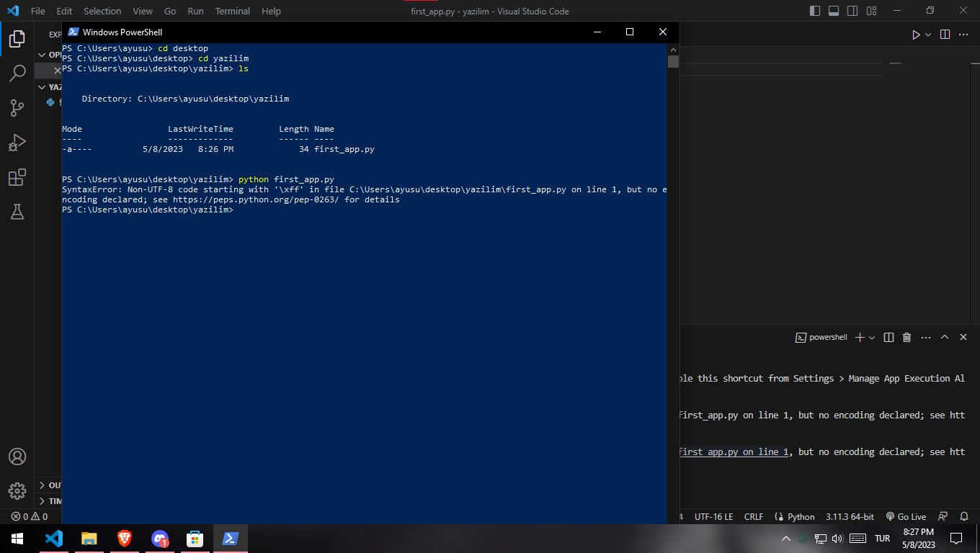Open the Customize Layout control
Image resolution: width=980 pixels, height=553 pixels.
(871, 11)
